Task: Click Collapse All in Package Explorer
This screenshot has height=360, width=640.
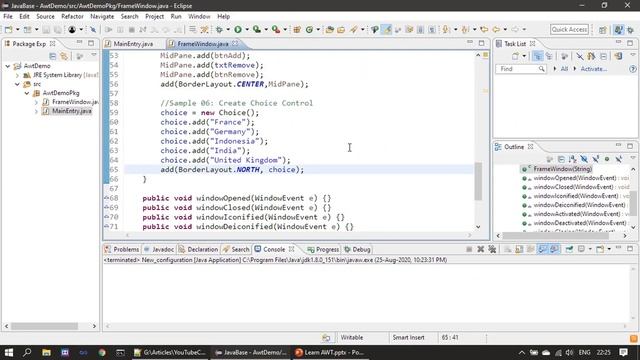Action: click(x=53, y=56)
